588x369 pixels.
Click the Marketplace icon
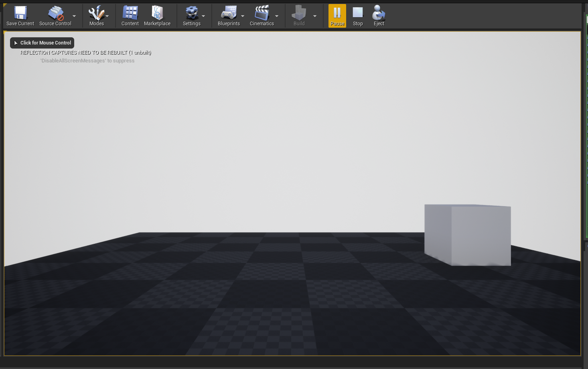(157, 13)
